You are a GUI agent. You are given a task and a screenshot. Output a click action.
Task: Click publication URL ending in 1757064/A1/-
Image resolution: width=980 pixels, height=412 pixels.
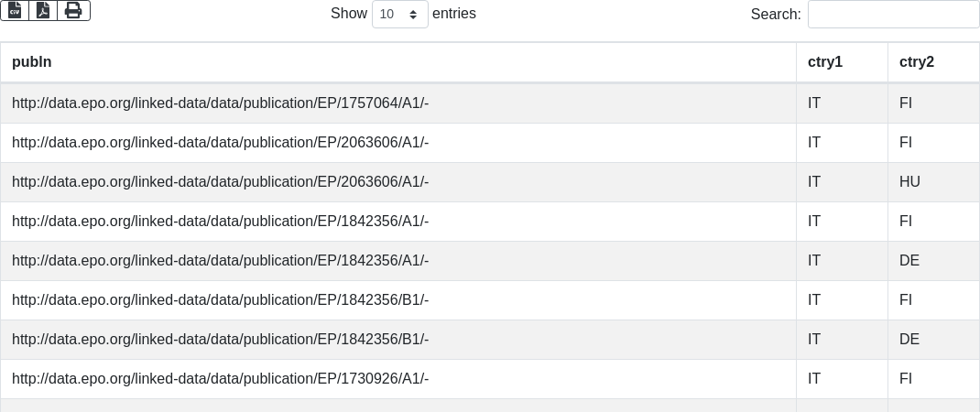click(x=220, y=103)
